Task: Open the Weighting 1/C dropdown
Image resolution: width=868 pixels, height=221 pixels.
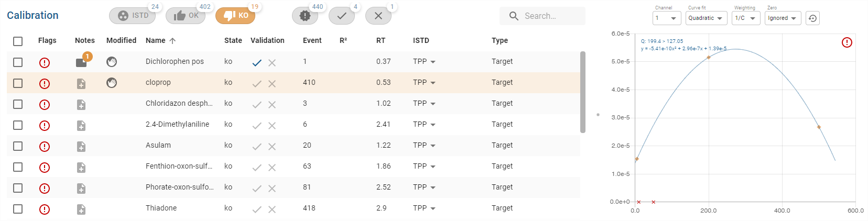Action: point(745,18)
